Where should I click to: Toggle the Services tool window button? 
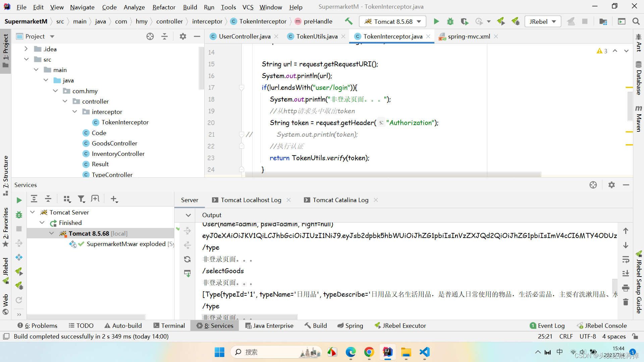pos(215,325)
